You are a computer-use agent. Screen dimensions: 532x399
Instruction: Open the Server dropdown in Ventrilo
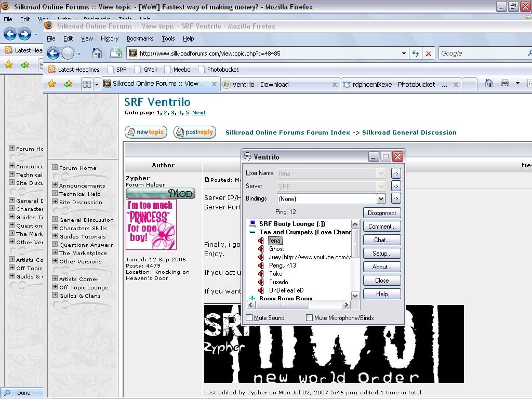[381, 187]
